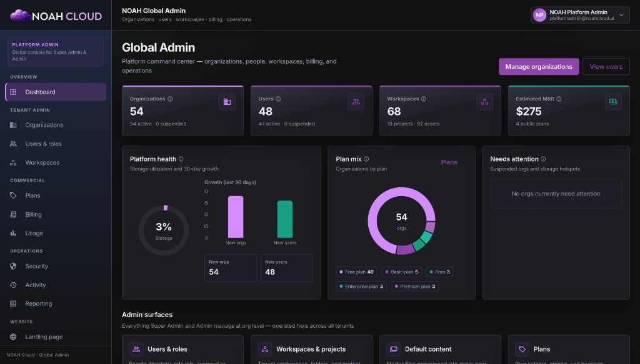Click the nodes icon on Workspaces card
Screen dimensions: 640x364
pyautogui.click(x=484, y=102)
